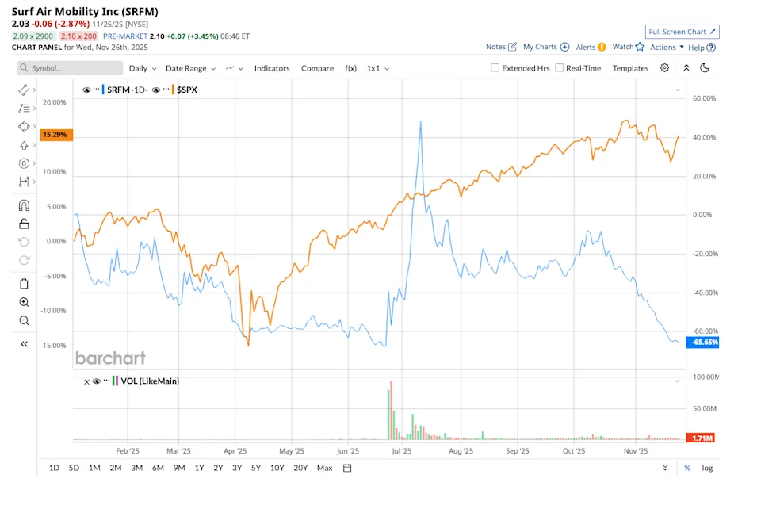Select the Compare menu item
The image size is (761, 532).
tap(317, 68)
